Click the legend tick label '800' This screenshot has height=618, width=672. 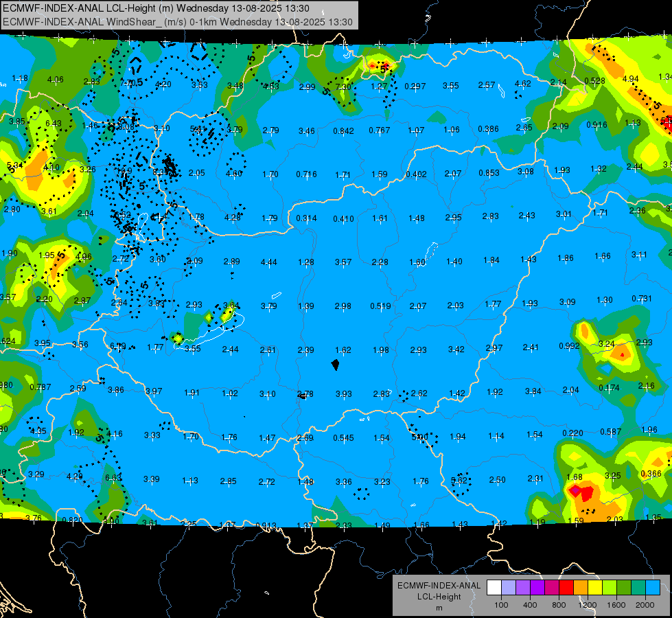click(x=559, y=605)
